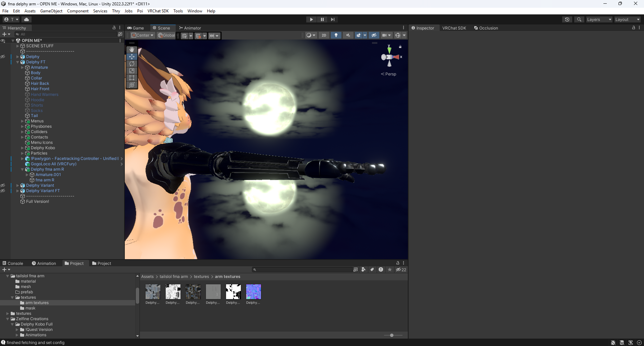Toggle scene lighting on or off
644x346 pixels.
click(336, 35)
